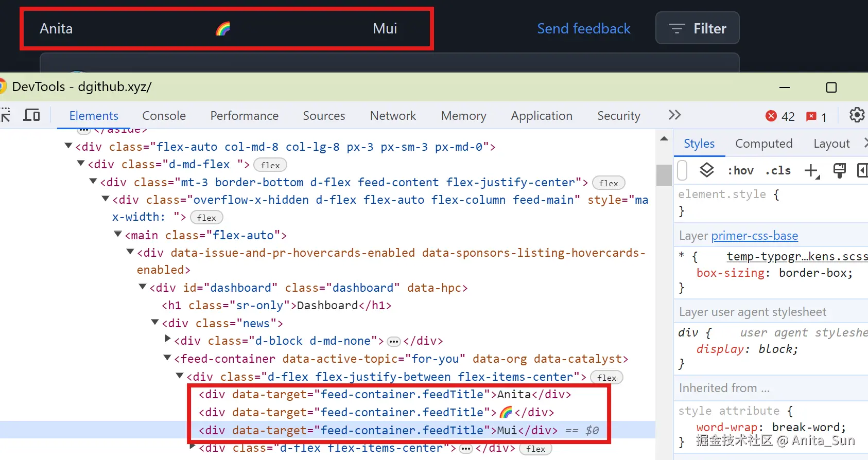Collapse the main flex-auto node
The image size is (868, 460).
coord(118,235)
